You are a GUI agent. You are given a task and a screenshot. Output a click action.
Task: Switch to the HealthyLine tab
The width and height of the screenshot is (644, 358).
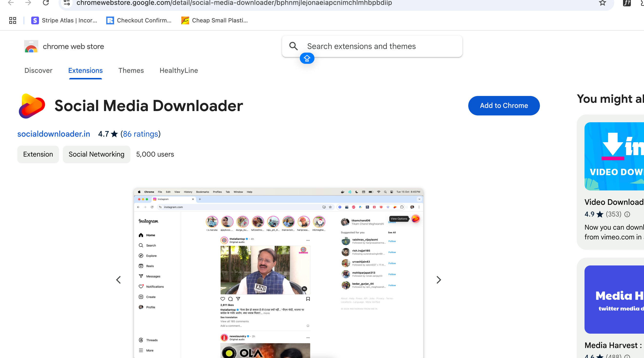tap(179, 70)
